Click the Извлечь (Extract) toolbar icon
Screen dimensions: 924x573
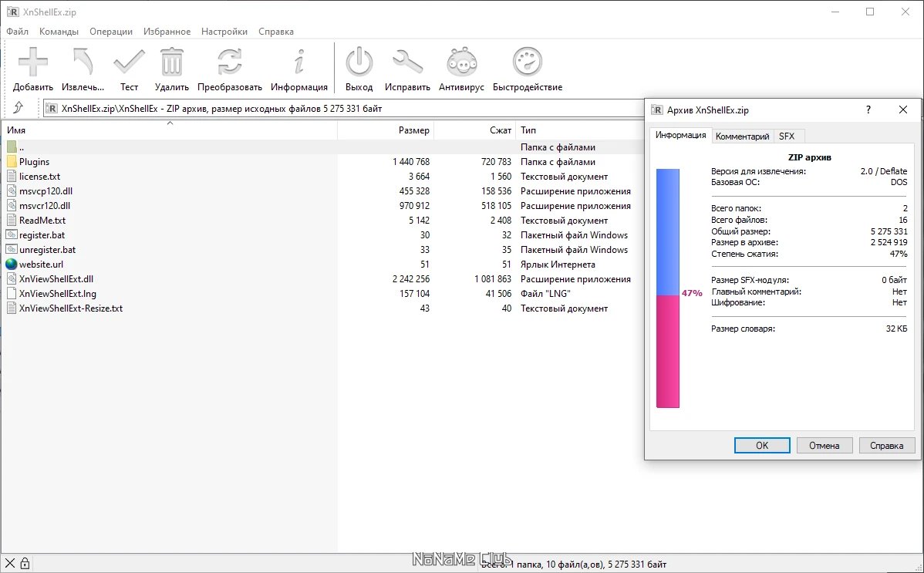[x=83, y=62]
